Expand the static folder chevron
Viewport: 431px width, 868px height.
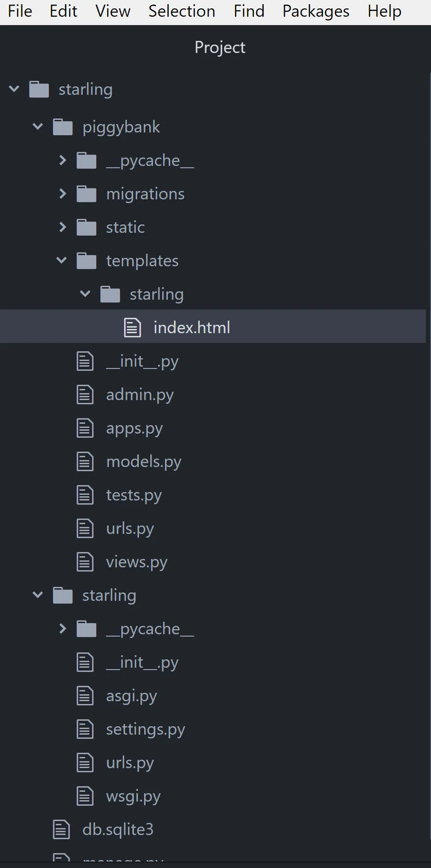click(62, 227)
